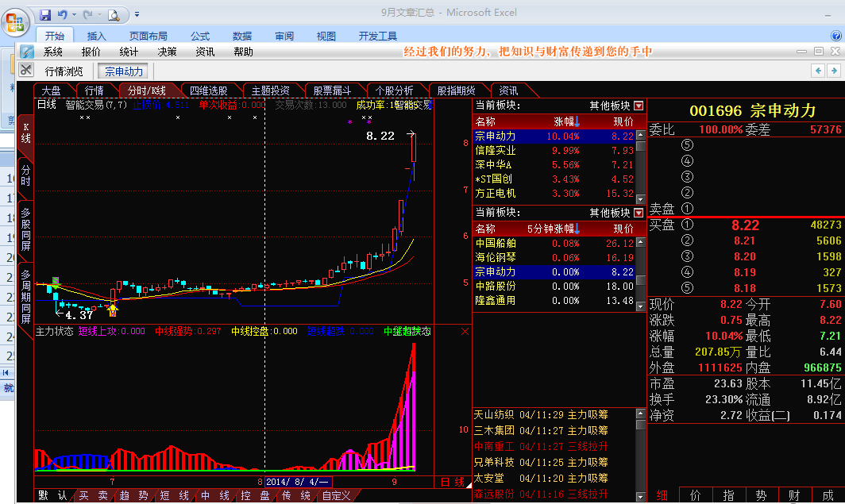Open the Office button menu
Viewport: 845px width, 504px height.
(14, 21)
